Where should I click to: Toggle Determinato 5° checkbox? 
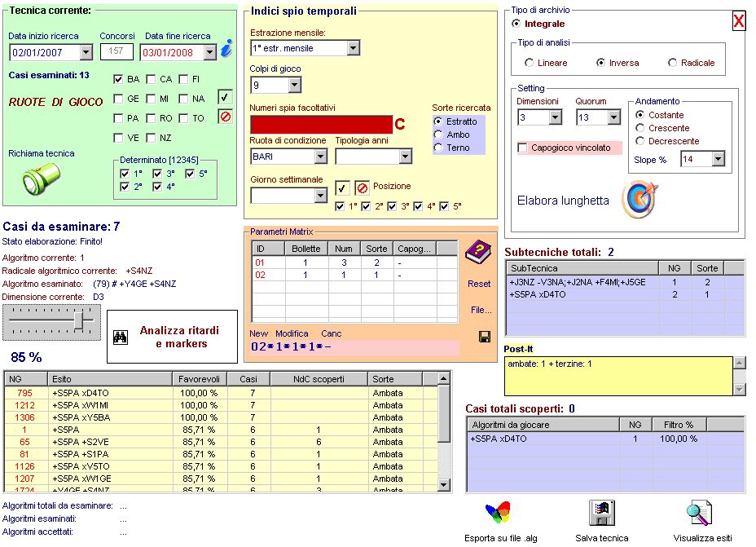point(190,174)
